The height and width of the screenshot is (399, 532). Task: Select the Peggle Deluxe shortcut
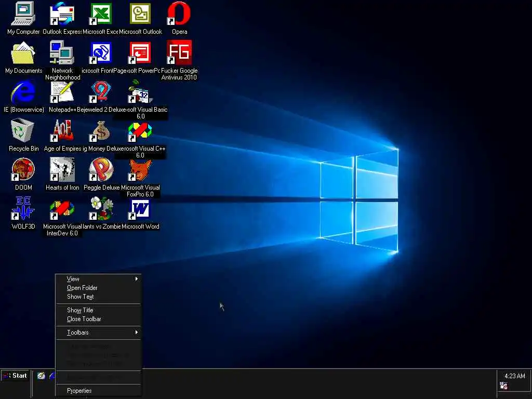click(101, 169)
